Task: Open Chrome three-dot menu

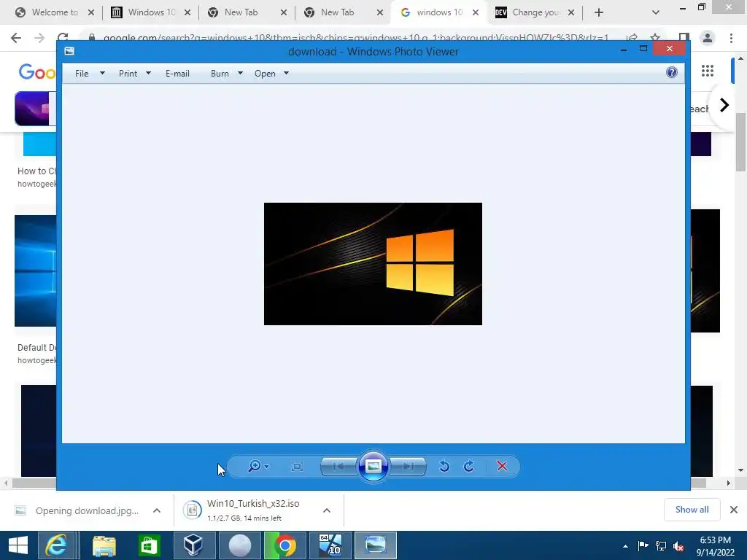Action: click(x=731, y=38)
